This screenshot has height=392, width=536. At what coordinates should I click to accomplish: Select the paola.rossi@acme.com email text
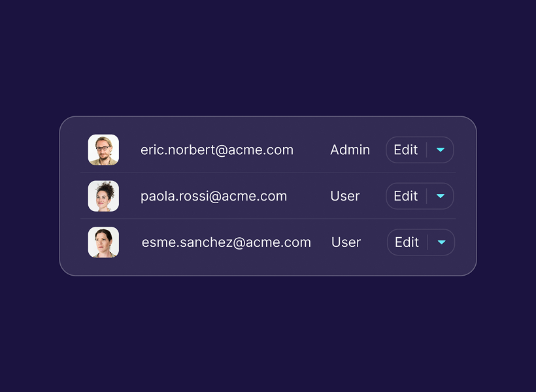pos(214,196)
